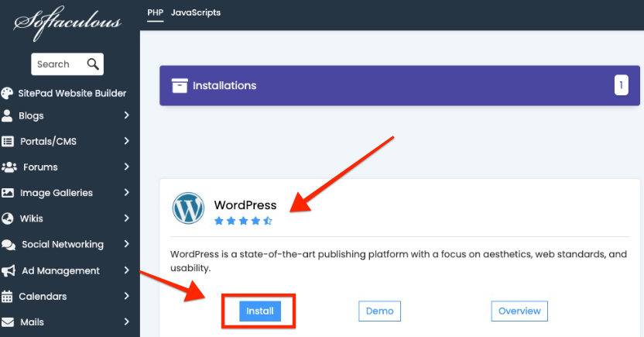Open the Blogs menu item
The width and height of the screenshot is (644, 337).
(x=31, y=116)
